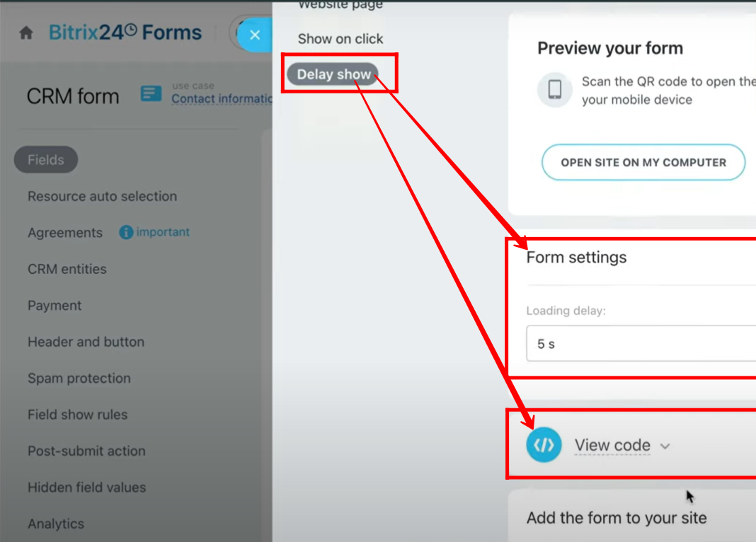This screenshot has width=756, height=542.
Task: Select the Delay show option
Action: click(333, 74)
